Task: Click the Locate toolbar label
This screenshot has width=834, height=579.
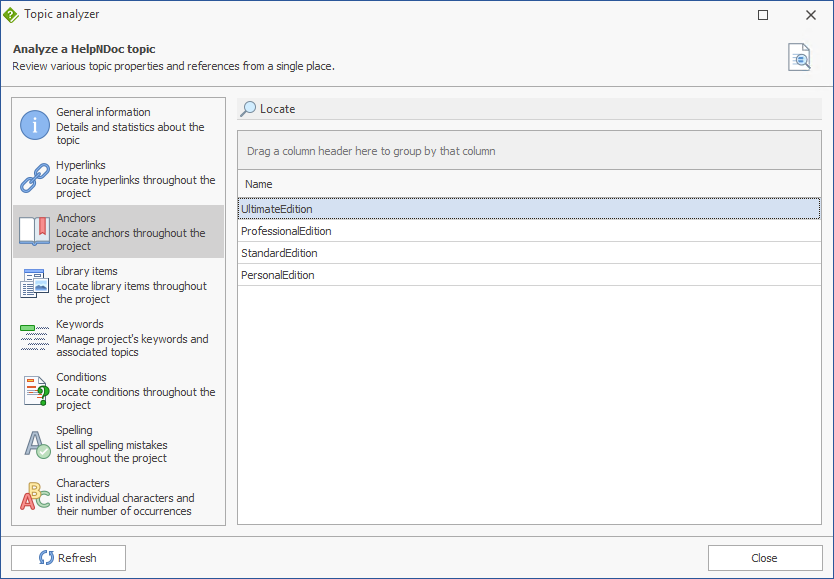Action: coord(278,109)
